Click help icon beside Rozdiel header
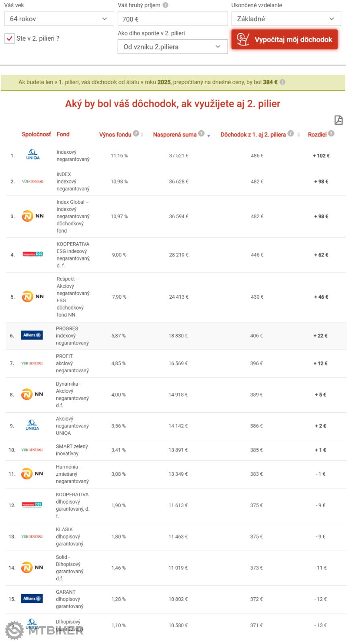347x644 pixels. click(x=331, y=134)
